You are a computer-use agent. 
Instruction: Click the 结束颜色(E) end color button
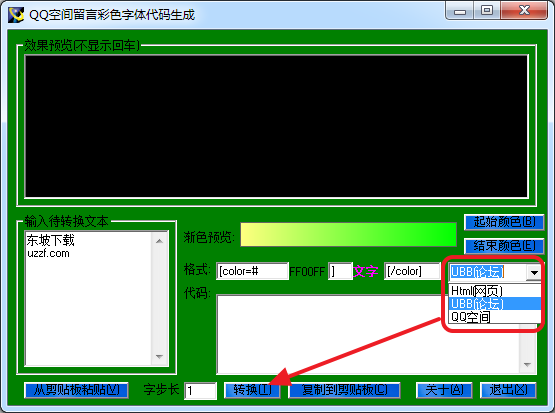tap(504, 245)
